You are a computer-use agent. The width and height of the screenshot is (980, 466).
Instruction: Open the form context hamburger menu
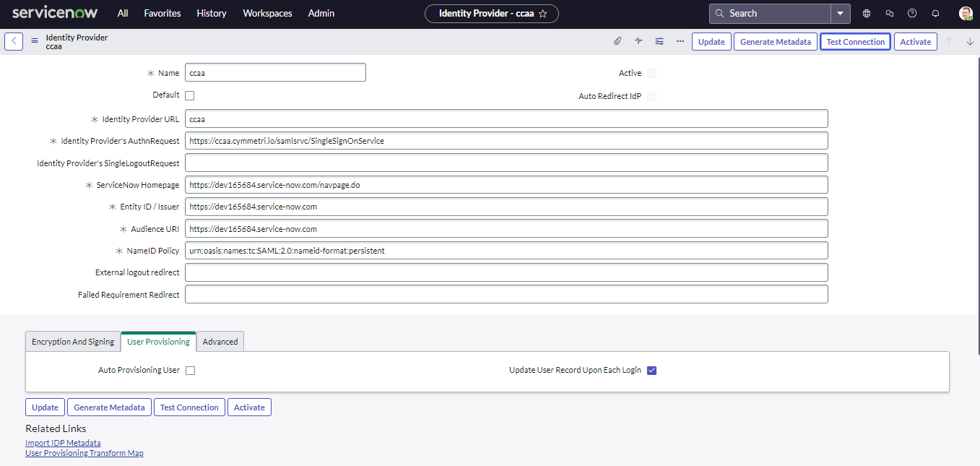pos(34,41)
